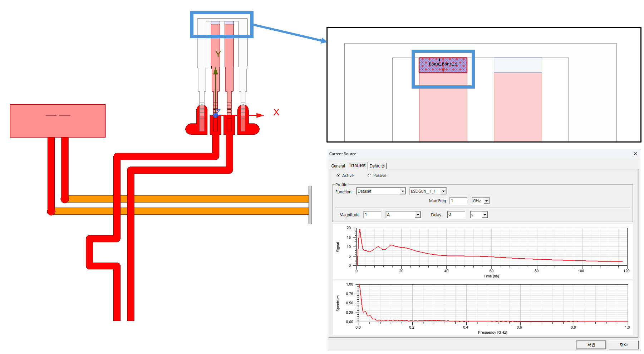Close the Current Source dialog
644x354 pixels.
(x=635, y=154)
